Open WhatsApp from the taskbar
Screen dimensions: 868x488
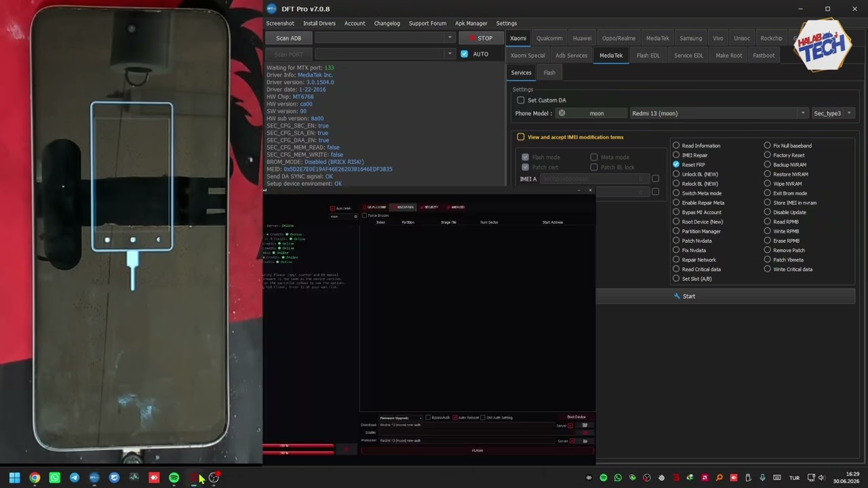click(54, 478)
